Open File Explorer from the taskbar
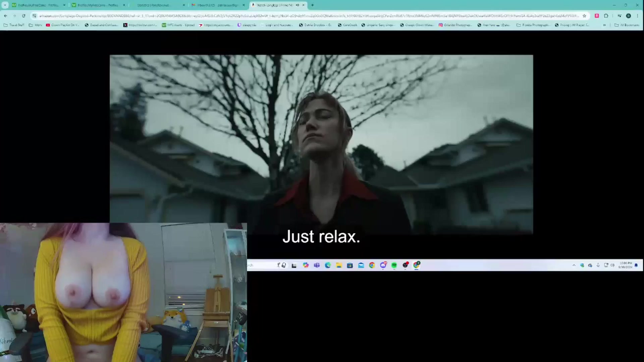Viewport: 644px width, 362px height. [x=339, y=265]
